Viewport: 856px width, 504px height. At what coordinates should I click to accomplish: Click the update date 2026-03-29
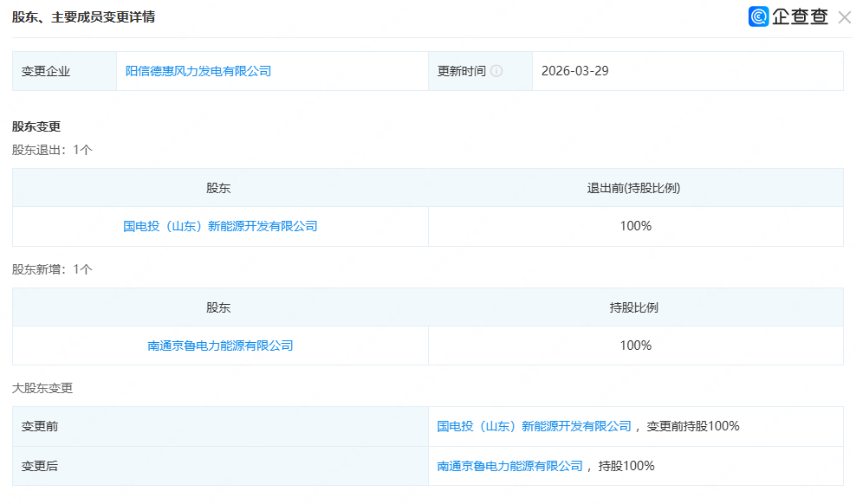[574, 71]
